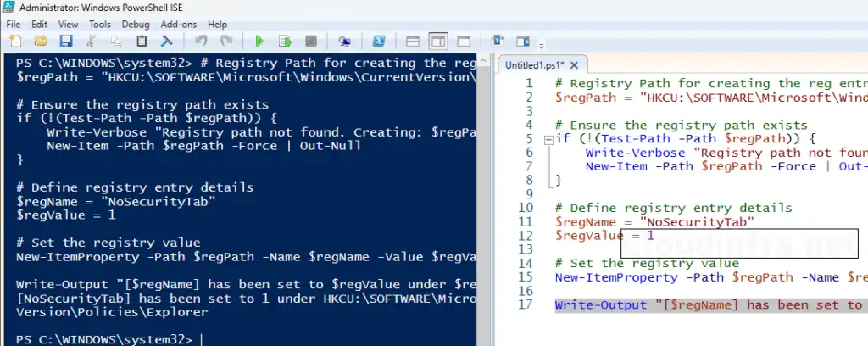
Task: Open toolbar overflow options arrow
Action: 542,46
